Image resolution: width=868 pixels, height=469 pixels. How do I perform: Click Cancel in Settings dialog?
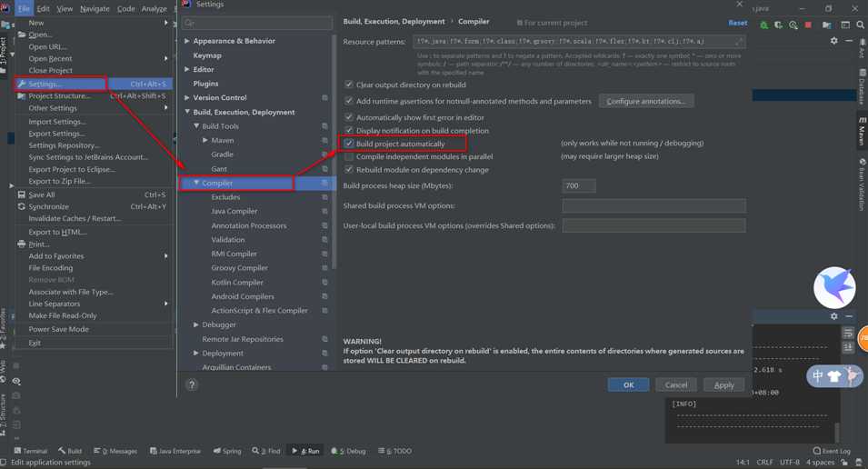676,384
